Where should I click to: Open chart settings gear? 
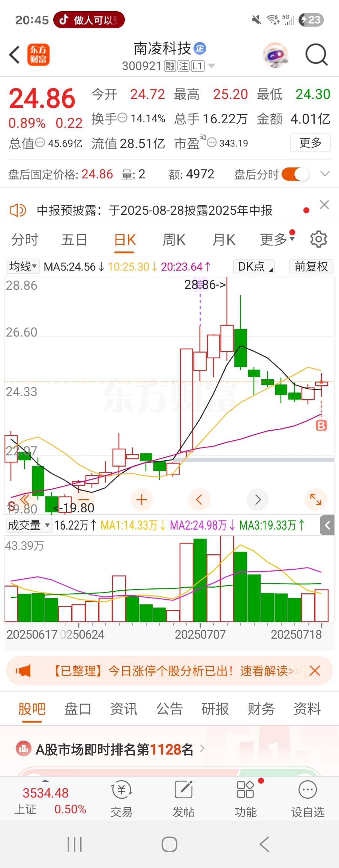(x=318, y=239)
